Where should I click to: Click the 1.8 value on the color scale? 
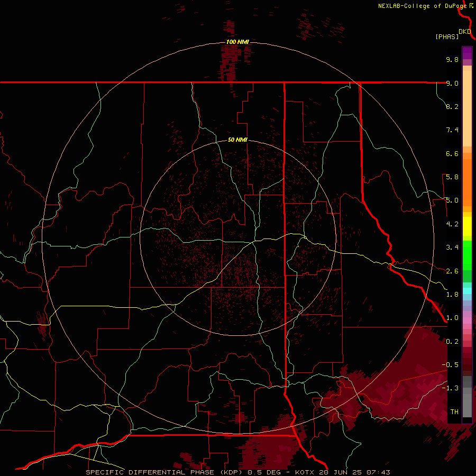[452, 295]
